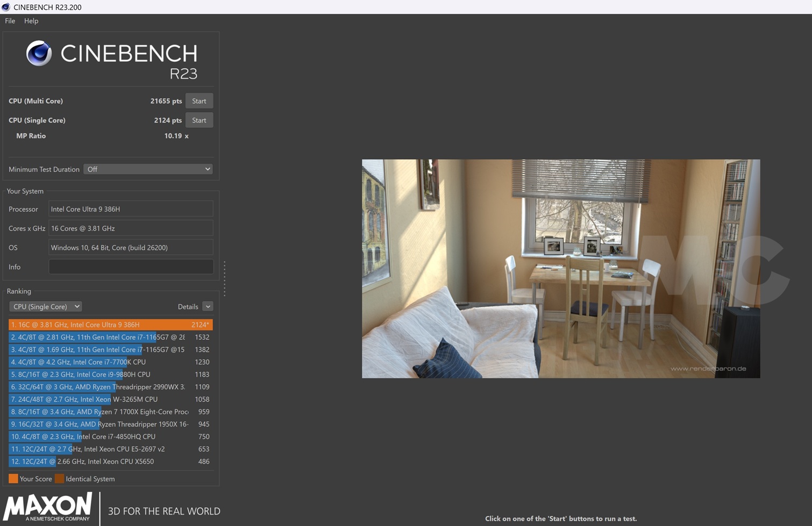
Task: Click the OS field showing Windows 10
Action: pyautogui.click(x=131, y=248)
